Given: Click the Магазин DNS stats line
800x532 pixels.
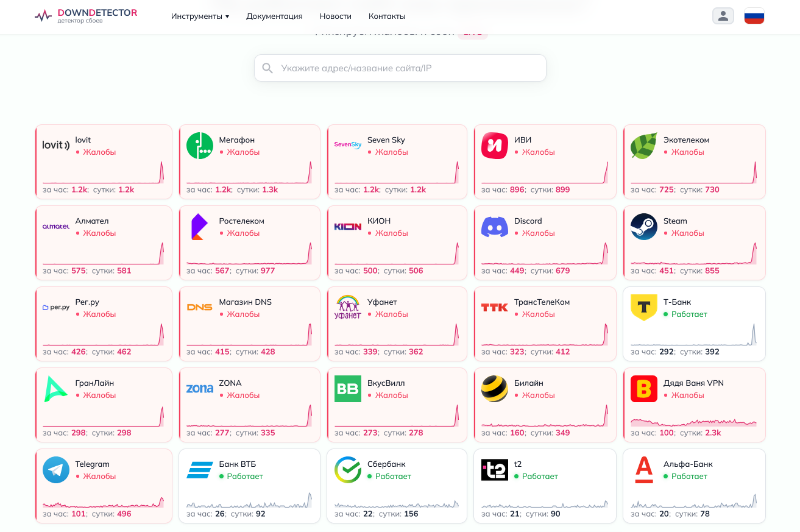Looking at the screenshot, I should pos(231,352).
